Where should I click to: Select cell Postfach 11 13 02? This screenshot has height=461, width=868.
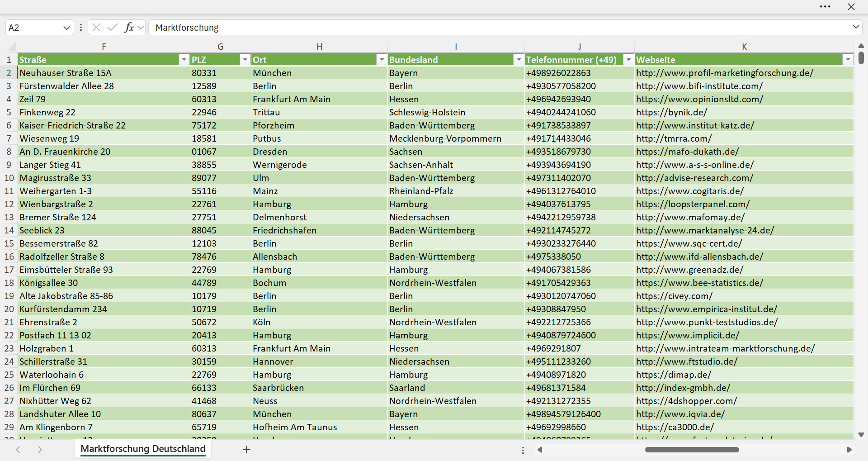[104, 335]
